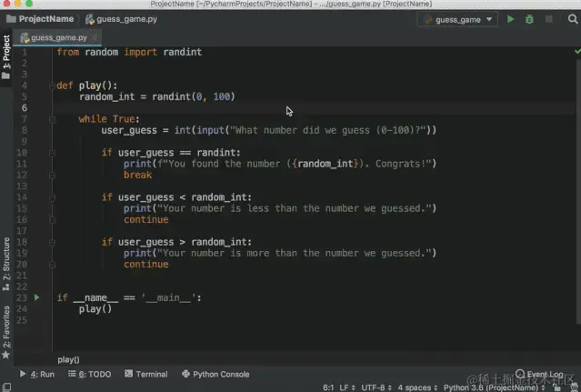Collapse the if user_guess > random_int fold marker
Viewport: 581px width, 392px height.
point(52,242)
